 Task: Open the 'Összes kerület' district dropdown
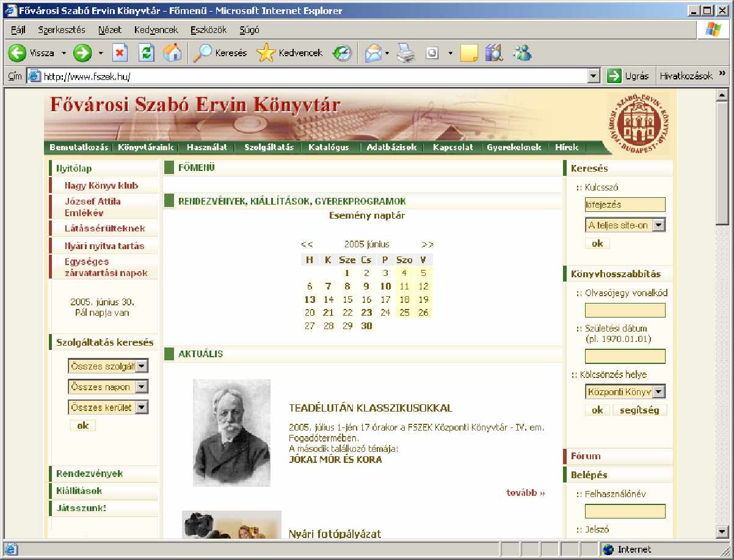(x=141, y=407)
